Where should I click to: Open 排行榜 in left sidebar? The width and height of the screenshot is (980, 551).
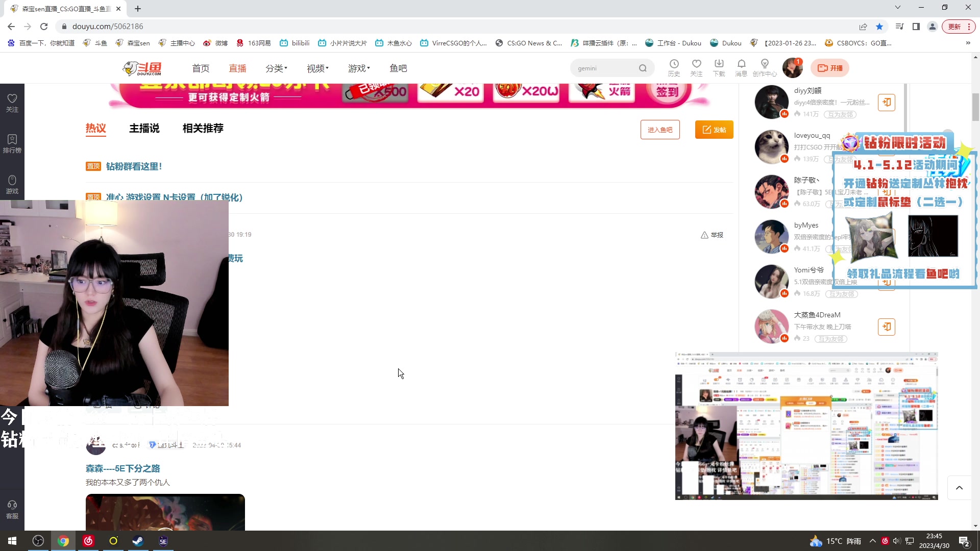12,144
